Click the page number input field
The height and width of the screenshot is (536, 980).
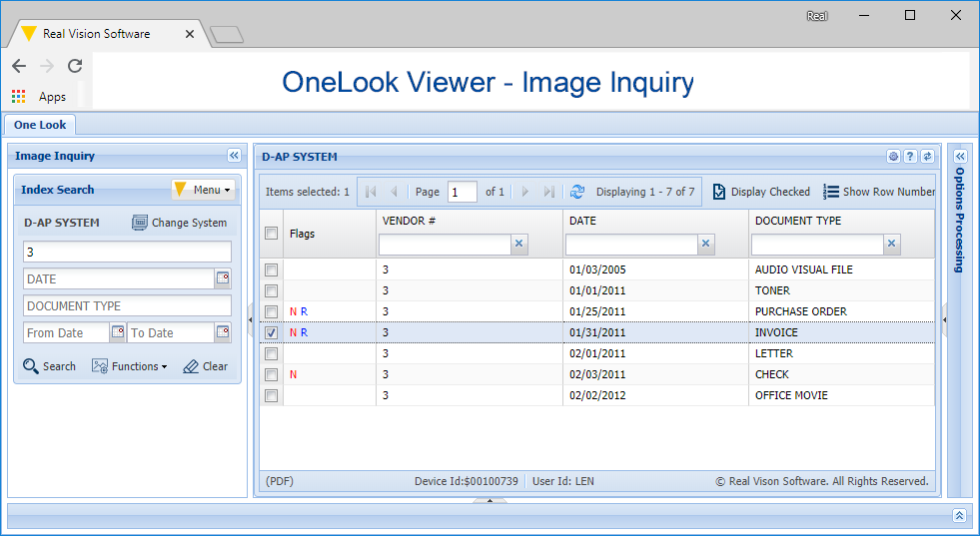pos(463,192)
